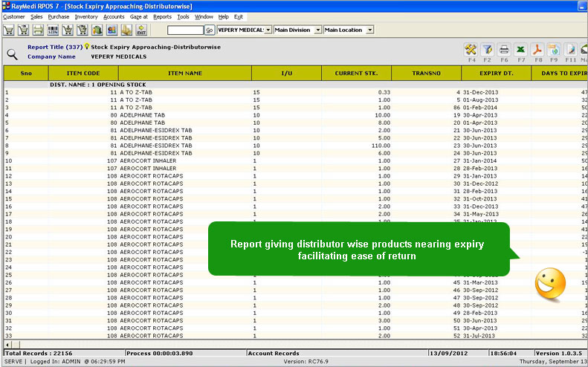Click the F9 web export icon
Viewport: 588px width, 367px height.
[554, 50]
